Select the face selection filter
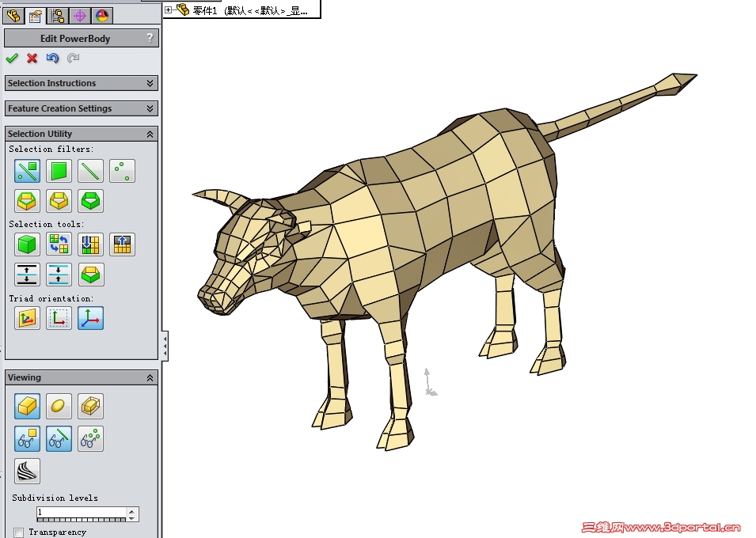The width and height of the screenshot is (756, 538). pos(59,171)
